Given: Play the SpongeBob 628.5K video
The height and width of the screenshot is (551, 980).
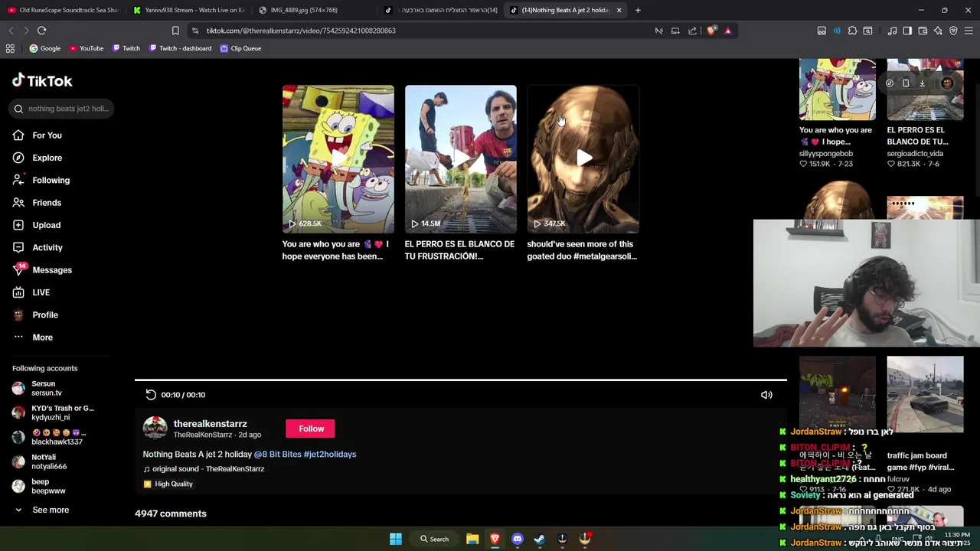Looking at the screenshot, I should 338,159.
